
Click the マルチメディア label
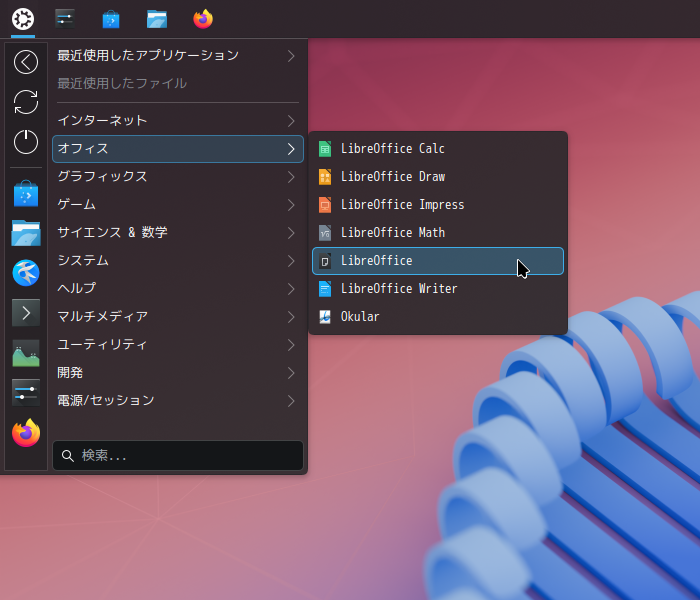pyautogui.click(x=103, y=317)
